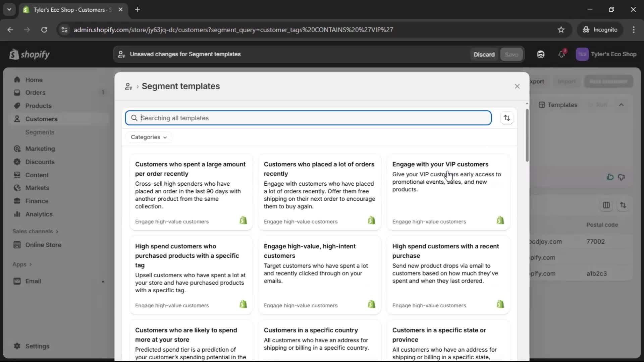The image size is (644, 362).
Task: Open Shopify admin notifications bell
Action: point(562,54)
